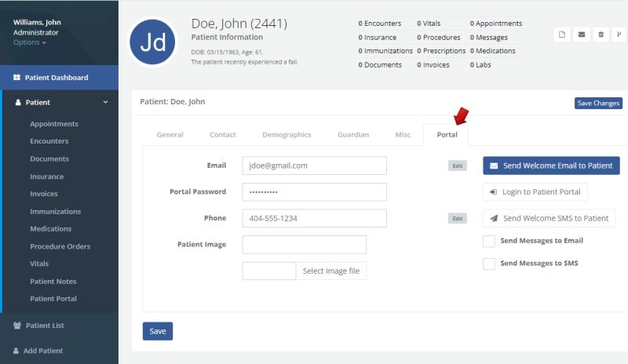This screenshot has width=628, height=364.
Task: Click the document icon in patient header
Action: coord(562,35)
